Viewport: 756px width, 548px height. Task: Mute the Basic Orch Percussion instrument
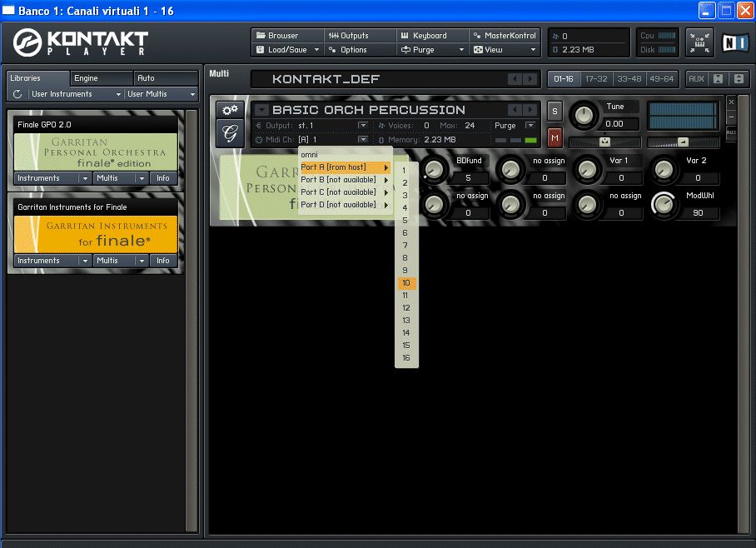click(555, 138)
